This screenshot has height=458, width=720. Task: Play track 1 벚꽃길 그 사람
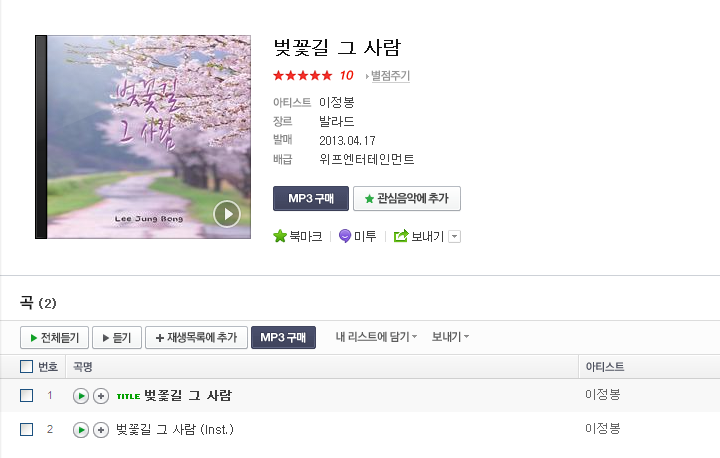tap(81, 396)
